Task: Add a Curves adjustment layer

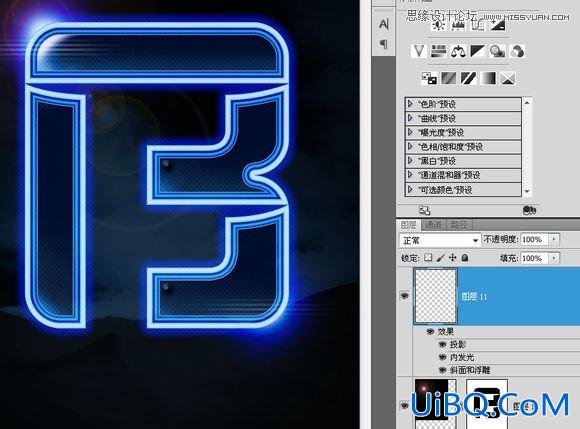Action: click(478, 25)
